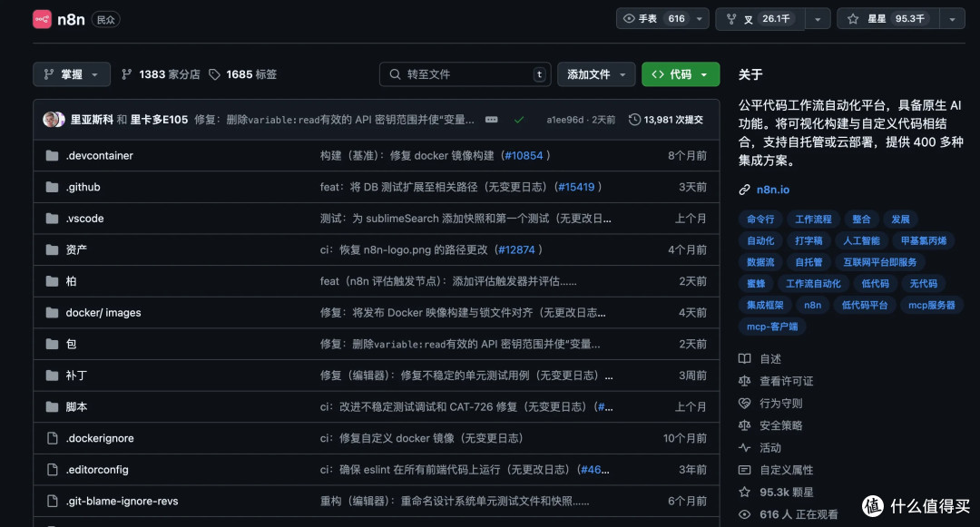Click n8n repository name heading
Screen dimensions: 980x527
click(71, 19)
